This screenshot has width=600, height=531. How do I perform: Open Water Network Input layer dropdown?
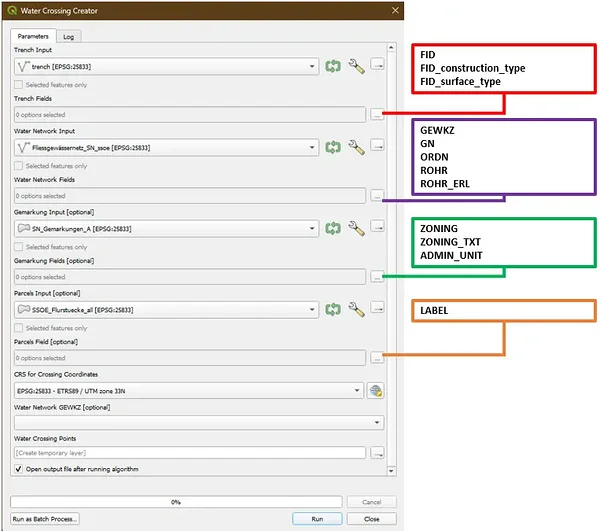166,148
